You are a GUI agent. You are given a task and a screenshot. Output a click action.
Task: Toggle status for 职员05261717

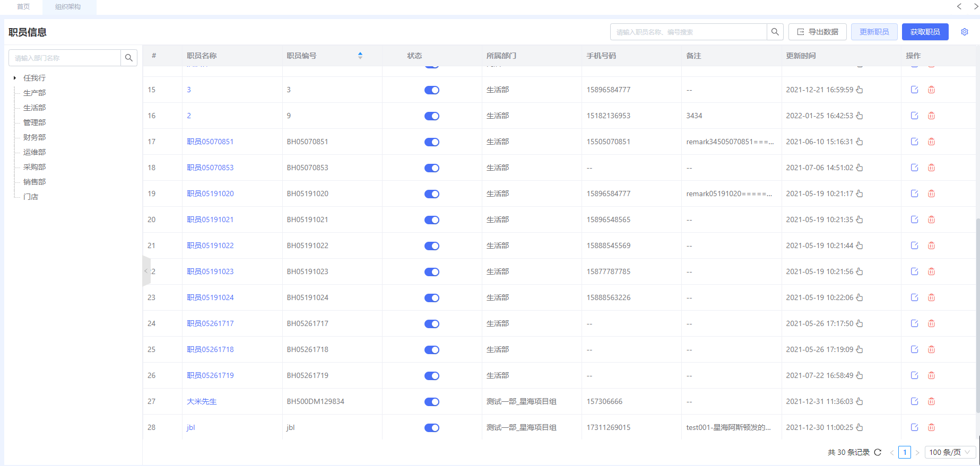(x=432, y=324)
